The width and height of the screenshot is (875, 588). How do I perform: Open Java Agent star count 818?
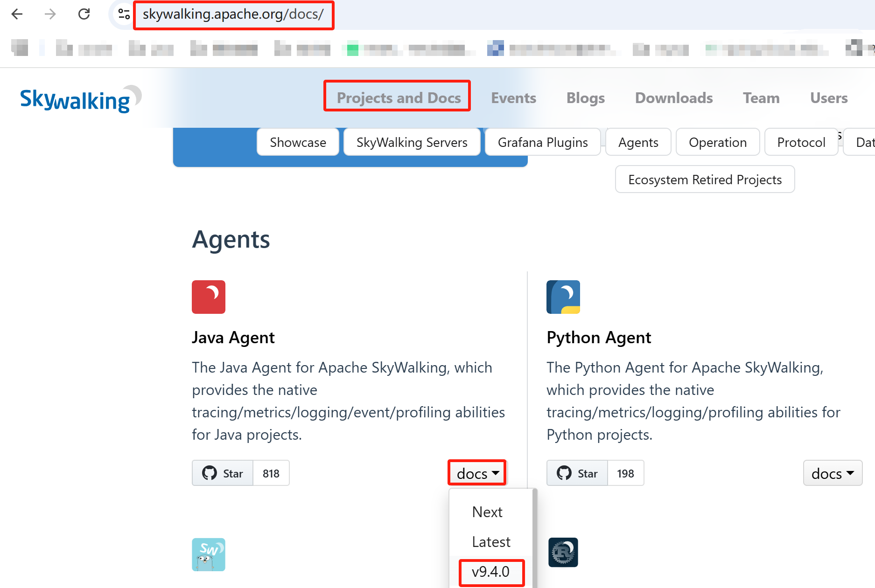point(271,473)
